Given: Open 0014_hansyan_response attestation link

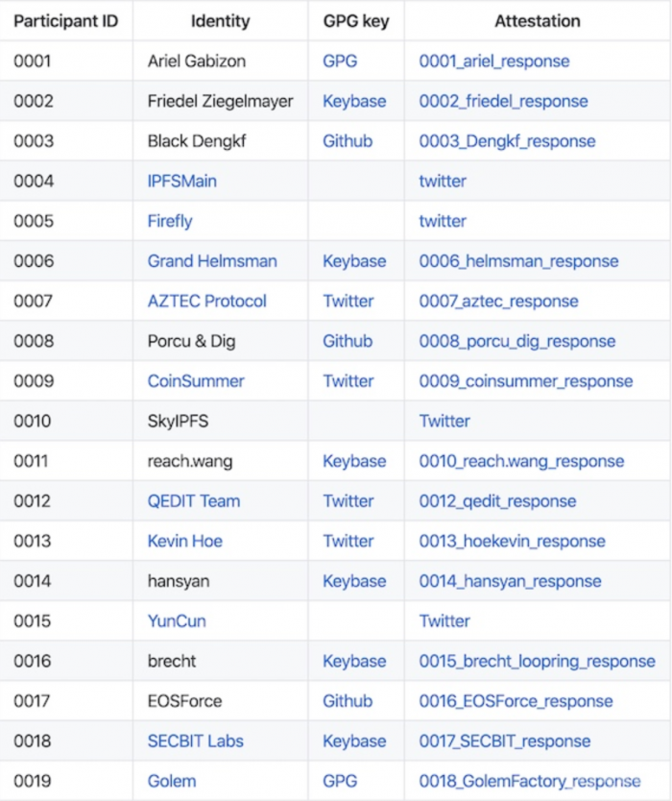Looking at the screenshot, I should pos(510,581).
